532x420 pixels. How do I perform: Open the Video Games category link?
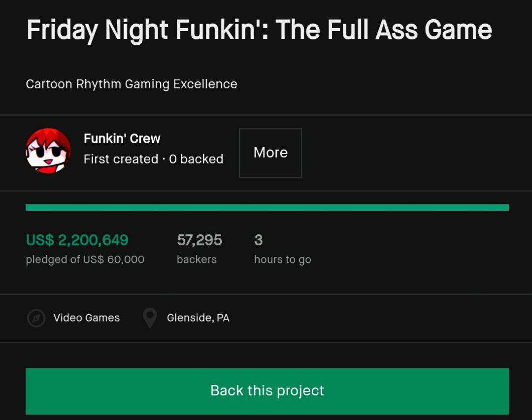tap(86, 318)
